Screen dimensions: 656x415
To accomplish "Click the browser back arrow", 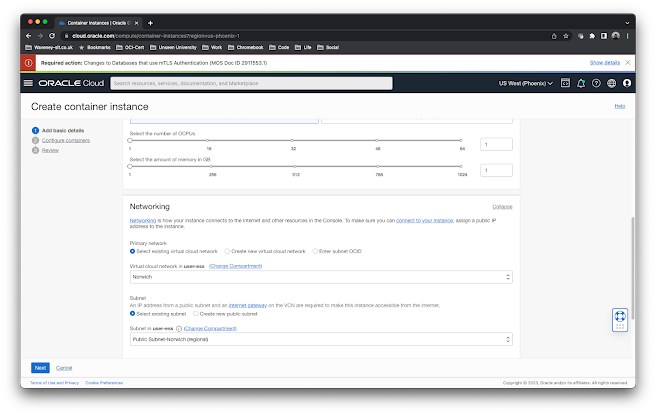I will click(x=28, y=36).
